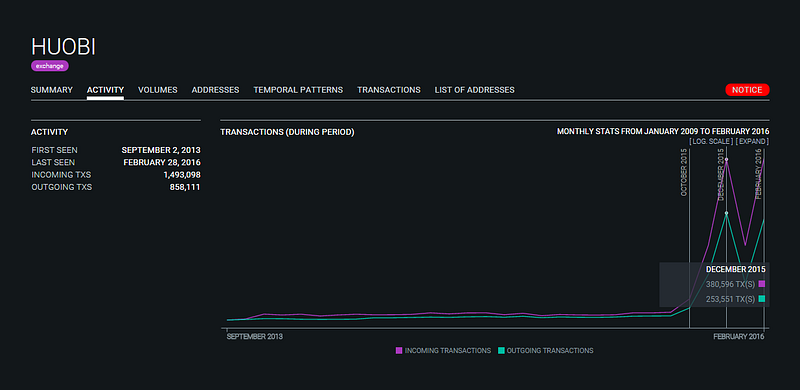The image size is (800, 390).
Task: Open the Addresses tab
Action: [x=215, y=90]
